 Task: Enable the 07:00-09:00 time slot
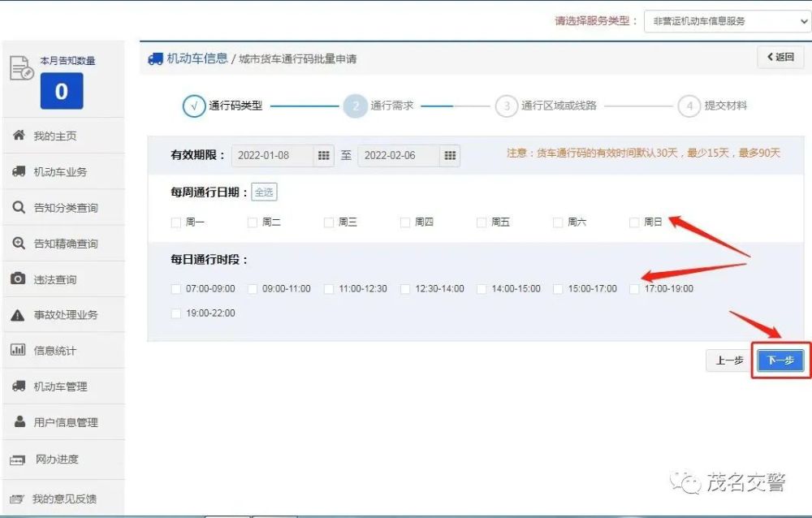coord(176,288)
